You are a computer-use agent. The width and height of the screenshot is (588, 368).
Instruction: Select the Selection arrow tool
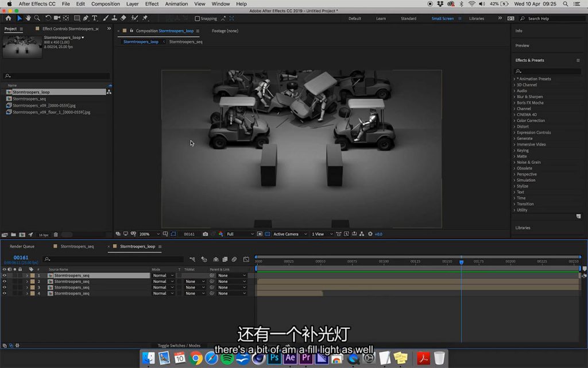[20, 18]
